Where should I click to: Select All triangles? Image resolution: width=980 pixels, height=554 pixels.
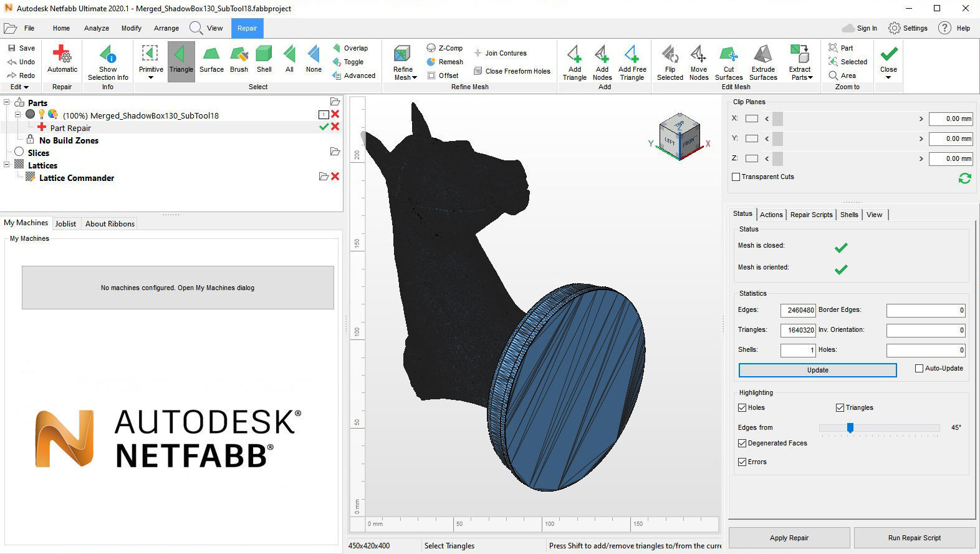click(x=289, y=60)
